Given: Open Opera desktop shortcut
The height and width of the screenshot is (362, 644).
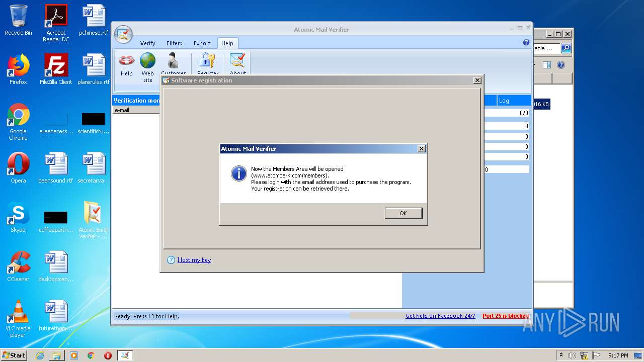Looking at the screenshot, I should coord(18,167).
